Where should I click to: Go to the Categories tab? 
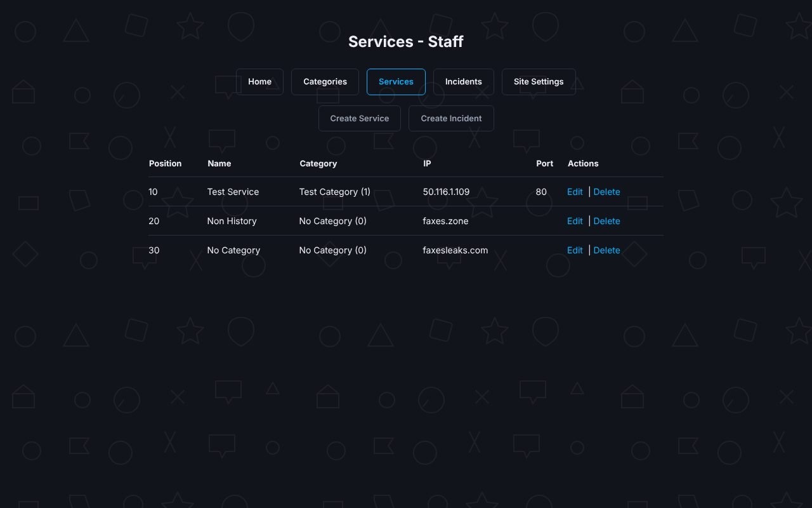pos(325,82)
